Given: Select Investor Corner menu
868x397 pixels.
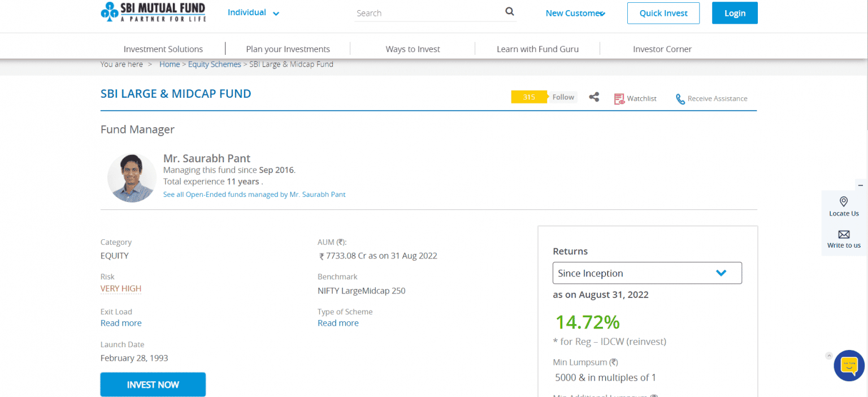Looking at the screenshot, I should tap(662, 49).
